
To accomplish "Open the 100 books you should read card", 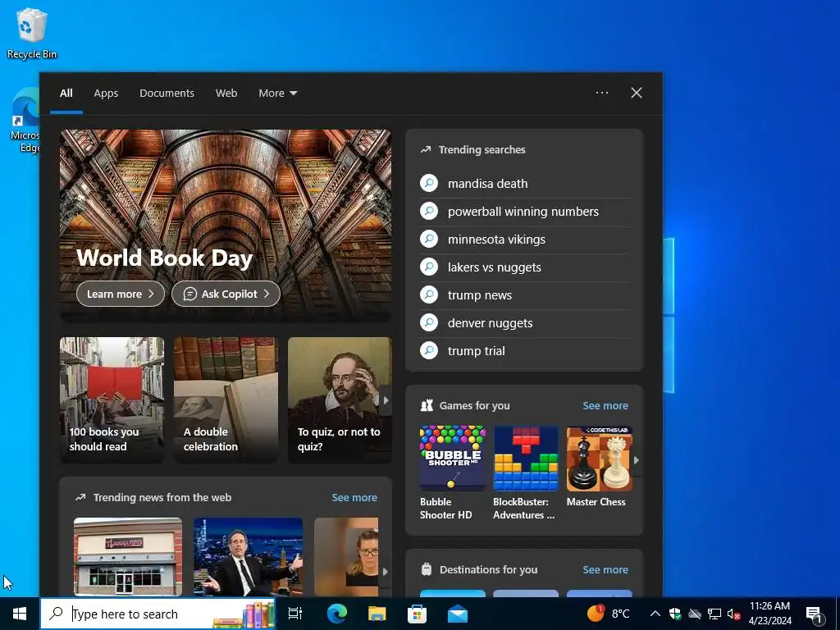I will [112, 399].
